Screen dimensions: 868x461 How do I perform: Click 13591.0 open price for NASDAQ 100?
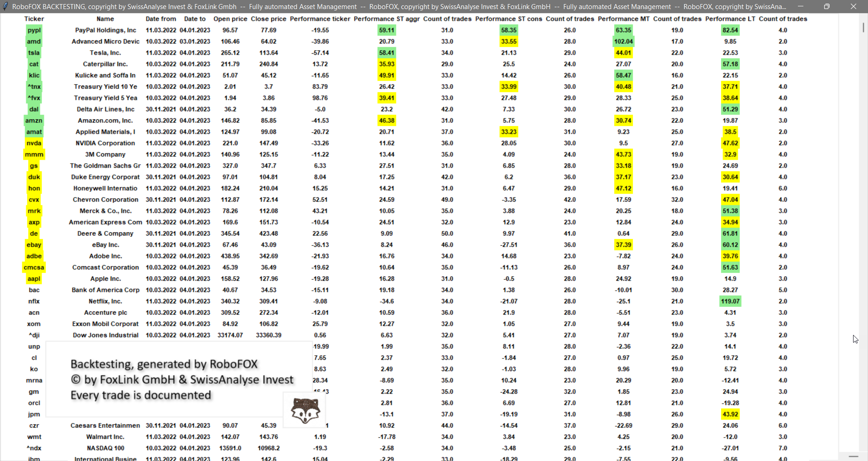click(230, 448)
